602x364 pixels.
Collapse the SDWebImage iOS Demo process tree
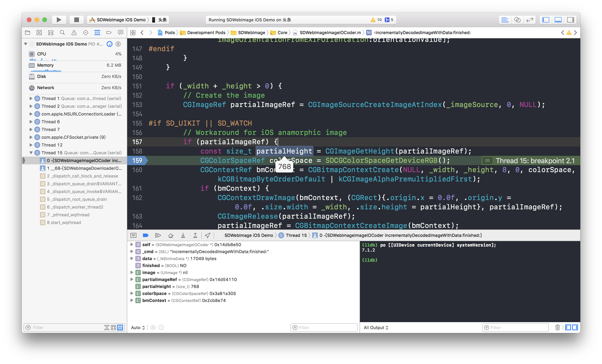point(25,44)
